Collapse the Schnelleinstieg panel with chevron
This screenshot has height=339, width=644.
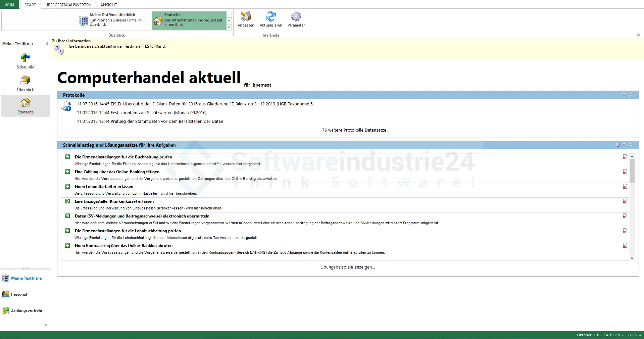[624, 145]
